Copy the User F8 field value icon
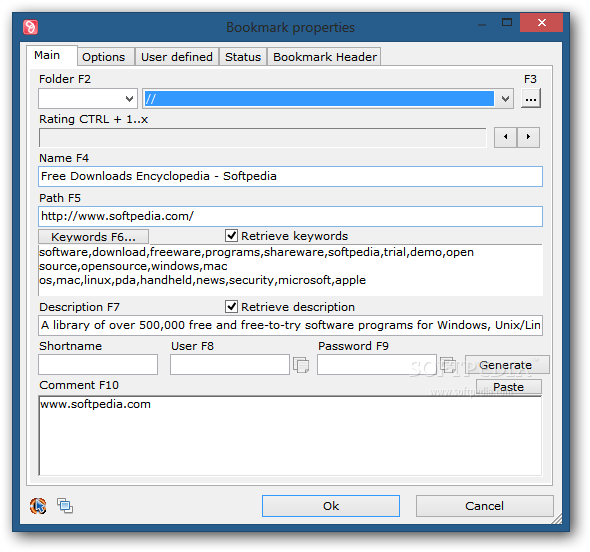 (x=301, y=365)
